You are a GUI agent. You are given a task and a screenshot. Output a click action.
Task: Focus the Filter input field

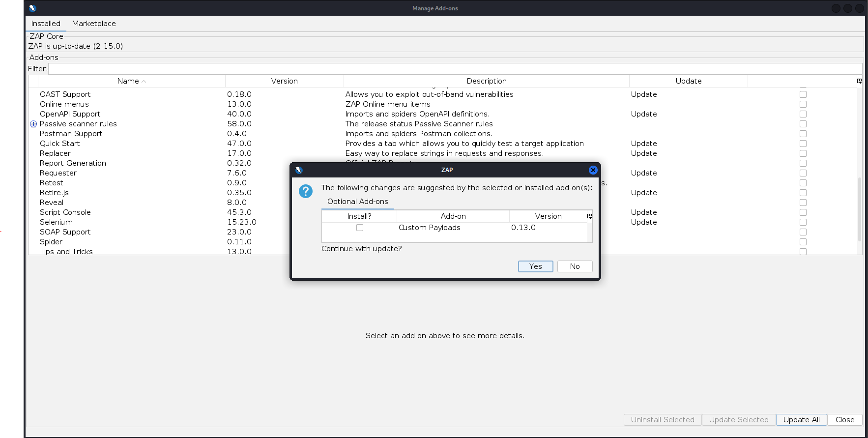[x=455, y=69]
